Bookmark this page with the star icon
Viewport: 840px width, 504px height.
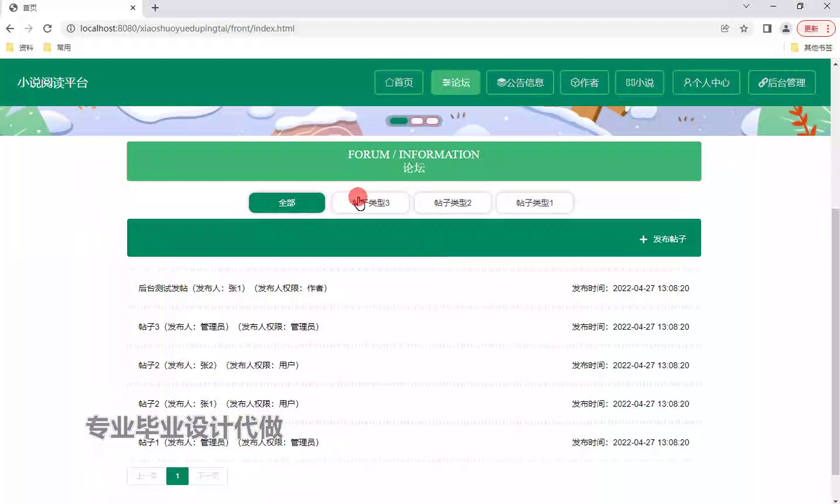[744, 28]
